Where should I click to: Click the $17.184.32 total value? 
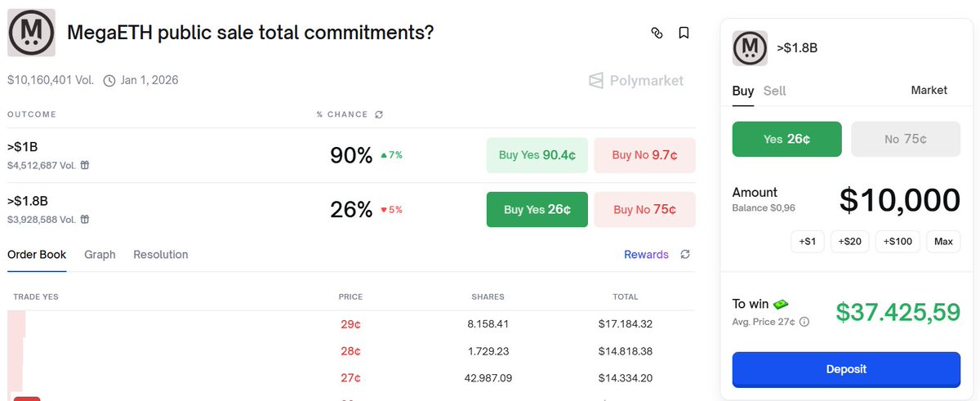pos(626,324)
